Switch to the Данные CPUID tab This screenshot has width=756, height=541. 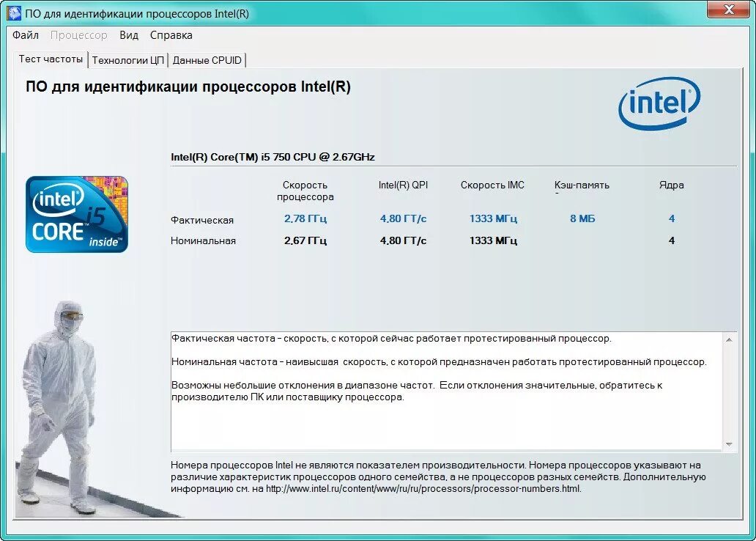(x=207, y=60)
